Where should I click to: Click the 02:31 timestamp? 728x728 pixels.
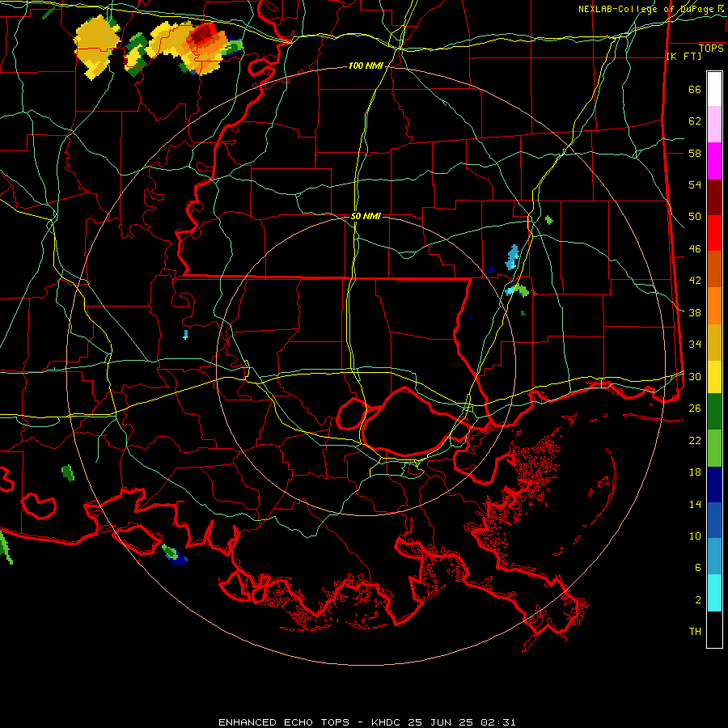[x=497, y=722]
